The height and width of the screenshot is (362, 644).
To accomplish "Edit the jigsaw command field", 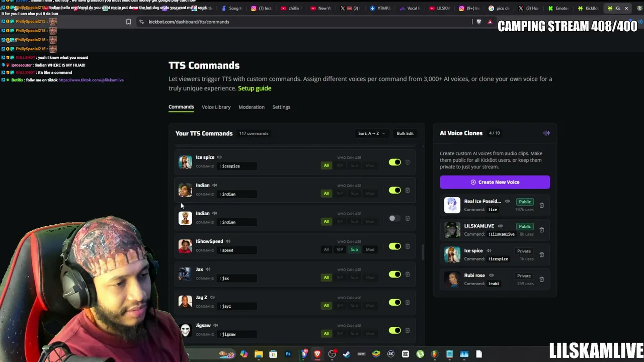I will [237, 334].
